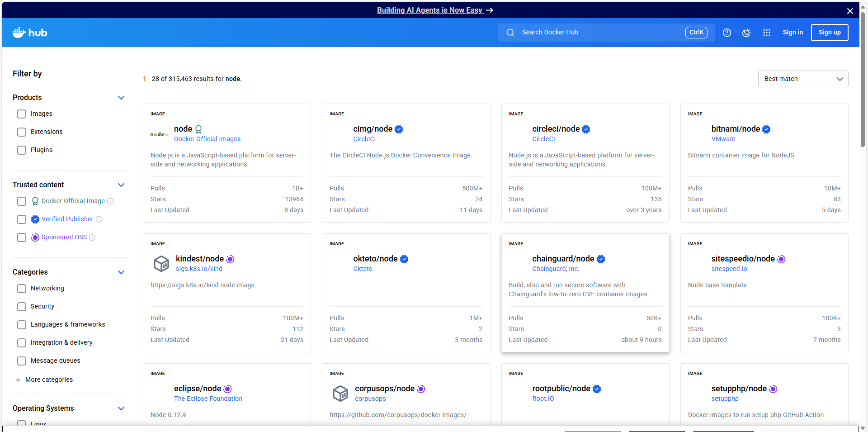Click the search magnifier icon
The image size is (868, 432).
[x=510, y=33]
